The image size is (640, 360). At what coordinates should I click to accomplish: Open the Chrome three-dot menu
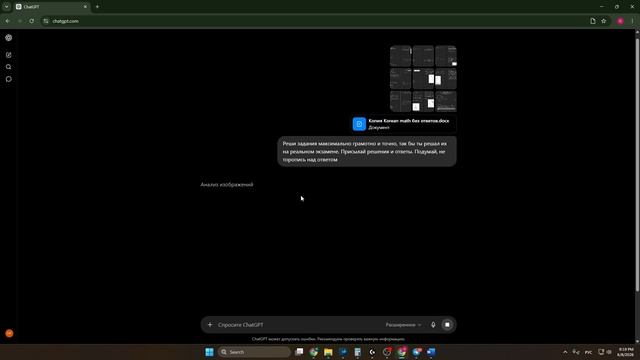coord(632,21)
